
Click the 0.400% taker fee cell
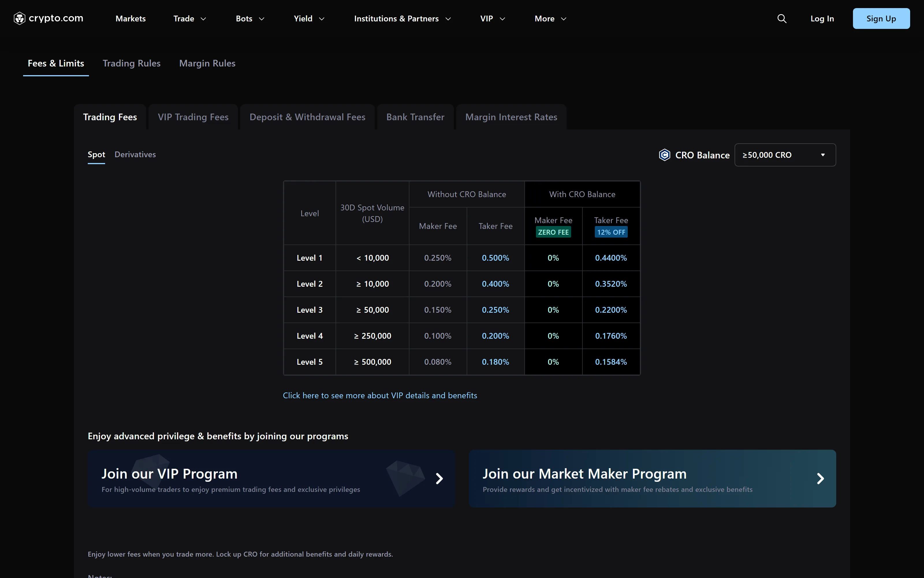(x=495, y=284)
